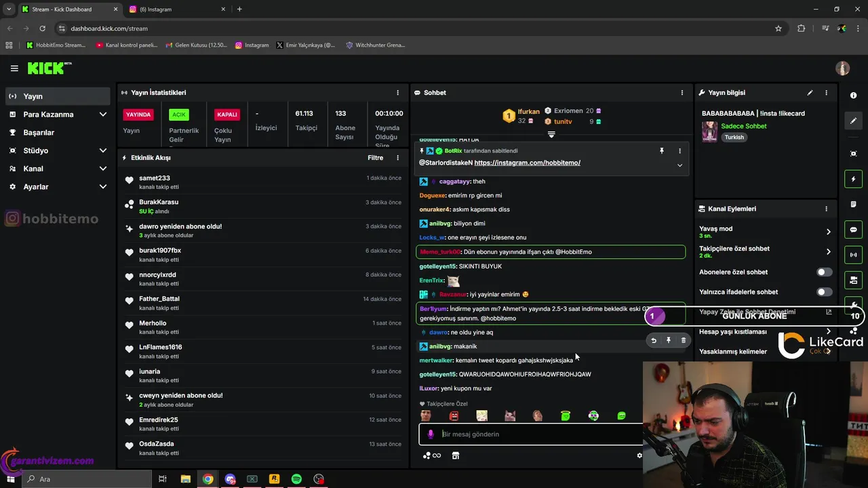
Task: Collapse the chat leaderboard with arrow handle
Action: point(551,135)
